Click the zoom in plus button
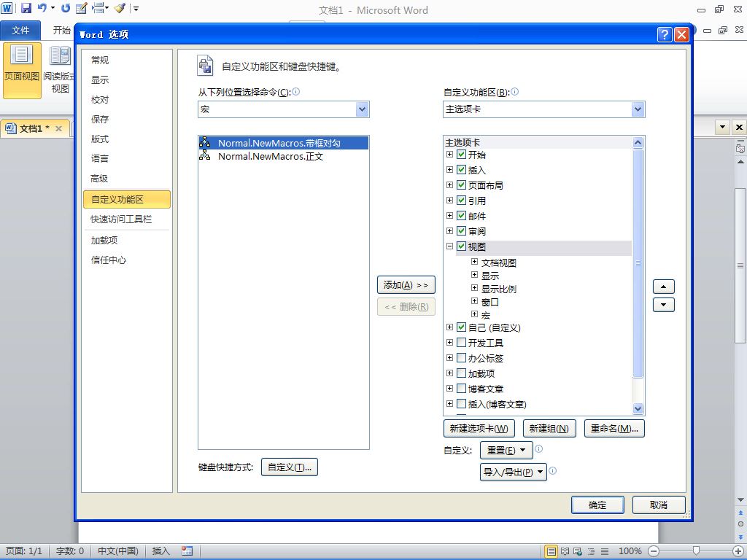Viewport: 747px width, 560px height. 738,551
